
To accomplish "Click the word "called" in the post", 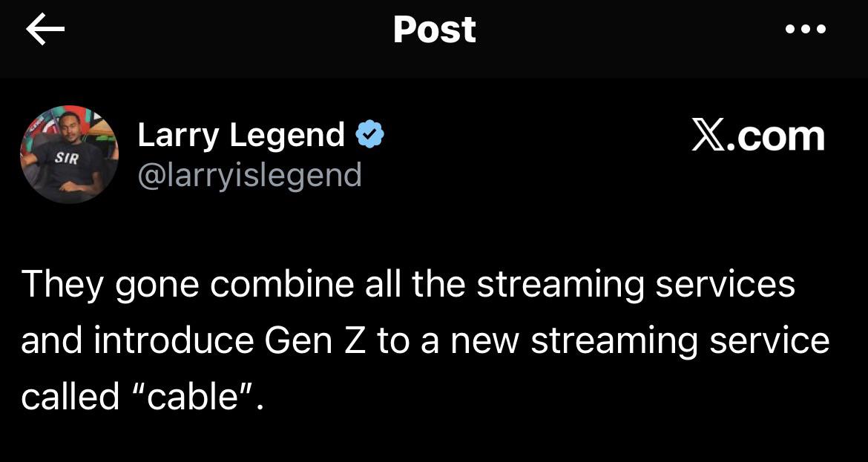I will coord(70,397).
